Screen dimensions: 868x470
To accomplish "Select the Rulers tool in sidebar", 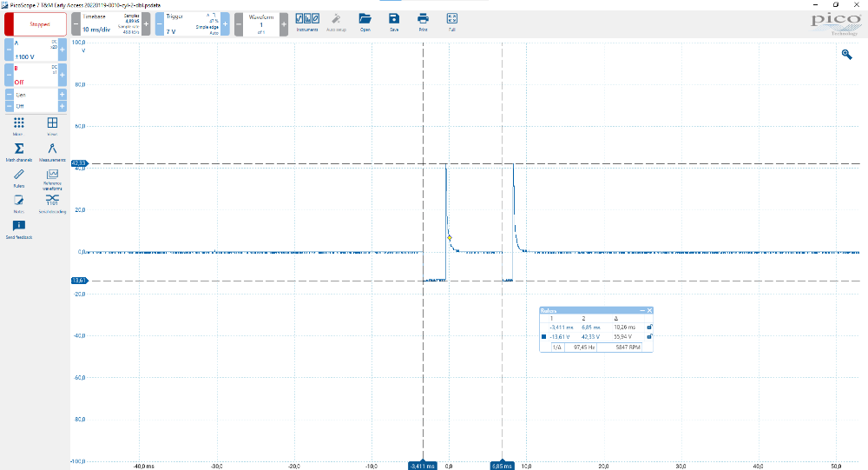I will [x=18, y=177].
